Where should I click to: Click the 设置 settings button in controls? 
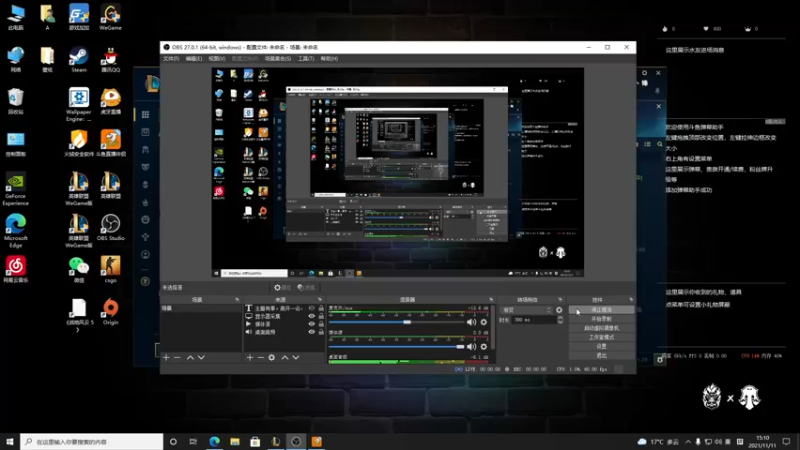(x=602, y=346)
